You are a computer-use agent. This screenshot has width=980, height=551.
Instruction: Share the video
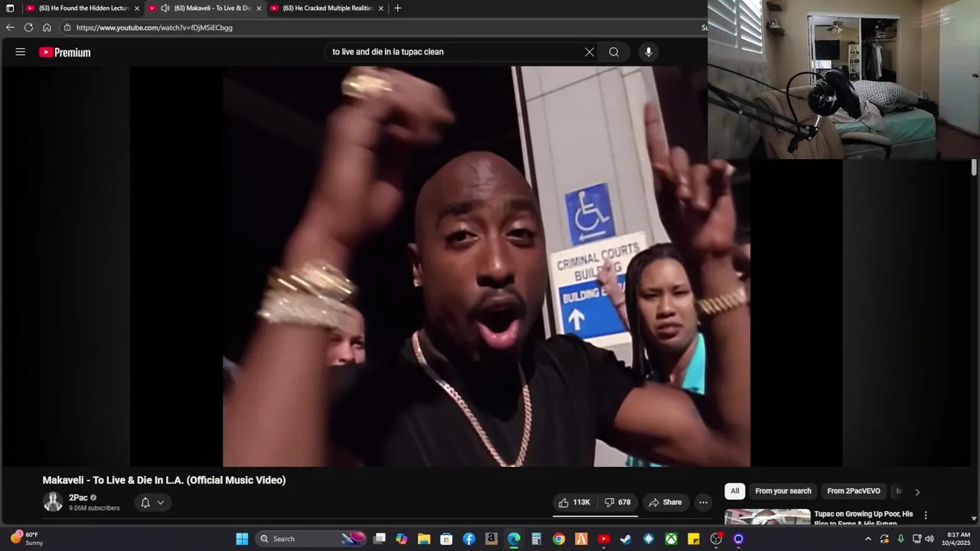click(x=665, y=502)
